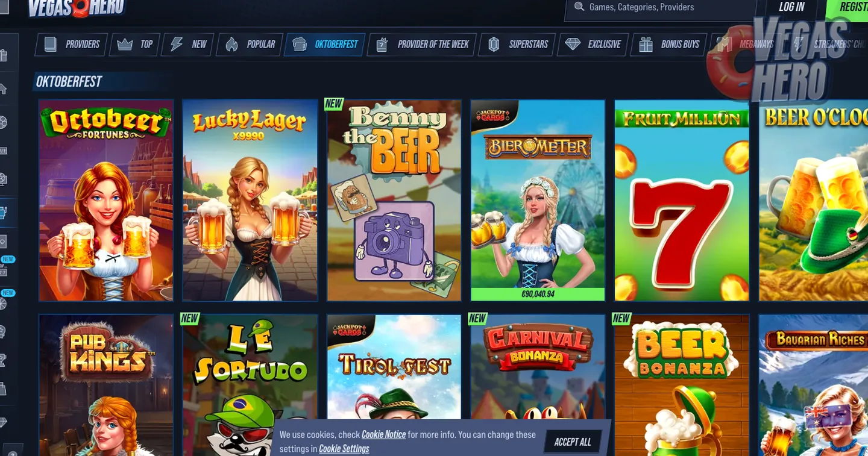The width and height of the screenshot is (868, 456).
Task: Open the Provider of the Week tab
Action: pyautogui.click(x=422, y=45)
